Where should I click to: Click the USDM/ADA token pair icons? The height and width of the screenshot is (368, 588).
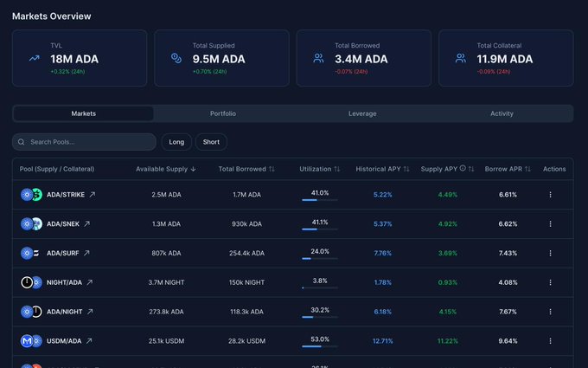pyautogui.click(x=31, y=341)
